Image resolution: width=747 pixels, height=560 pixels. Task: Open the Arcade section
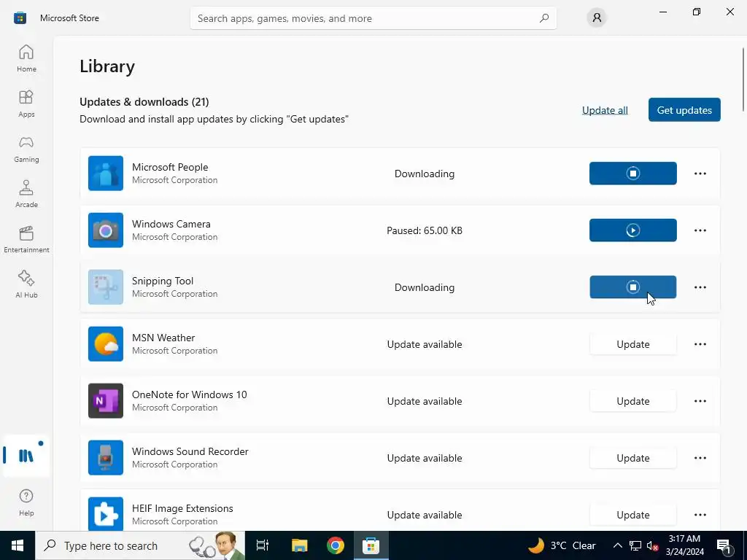click(26, 194)
